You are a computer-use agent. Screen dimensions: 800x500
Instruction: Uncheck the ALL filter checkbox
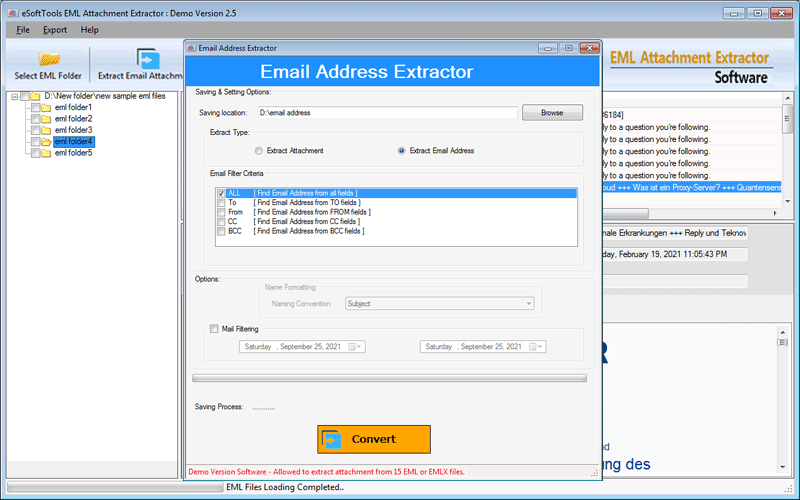click(221, 193)
